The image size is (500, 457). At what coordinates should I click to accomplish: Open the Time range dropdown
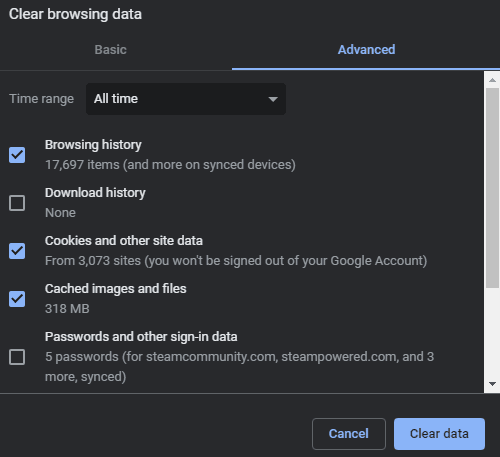pos(186,99)
